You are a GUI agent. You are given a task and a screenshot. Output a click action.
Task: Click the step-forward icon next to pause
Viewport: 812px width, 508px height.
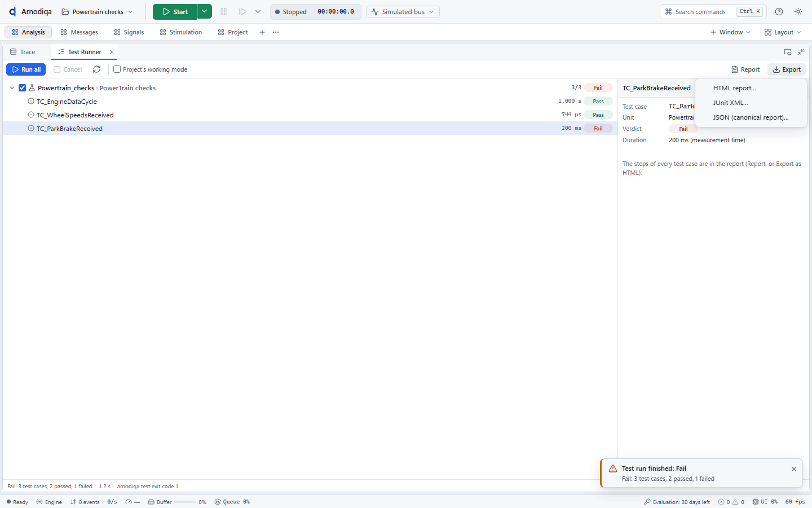[242, 12]
